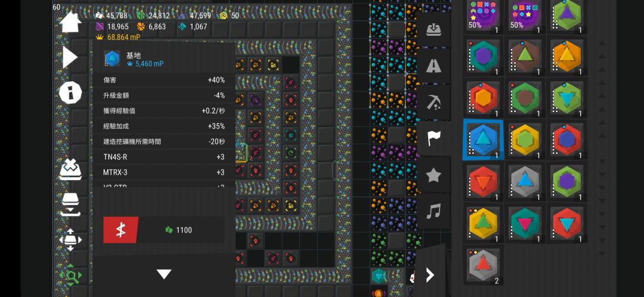Image resolution: width=644 pixels, height=297 pixels.
Task: Click the 5,460 mP base value
Action: point(147,64)
